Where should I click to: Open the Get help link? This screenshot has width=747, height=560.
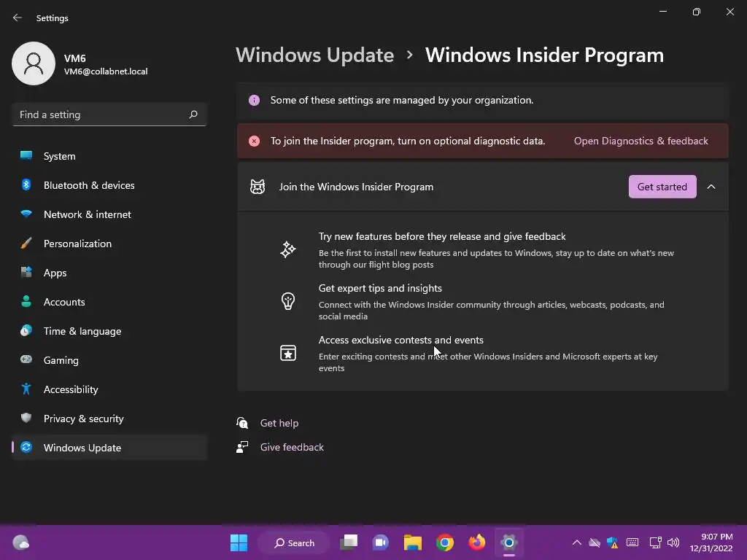point(279,423)
